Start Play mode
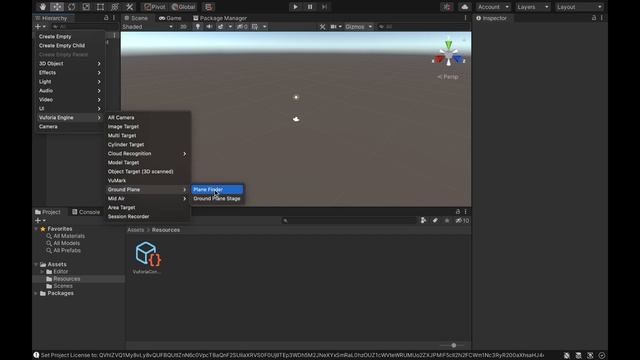 (x=295, y=7)
